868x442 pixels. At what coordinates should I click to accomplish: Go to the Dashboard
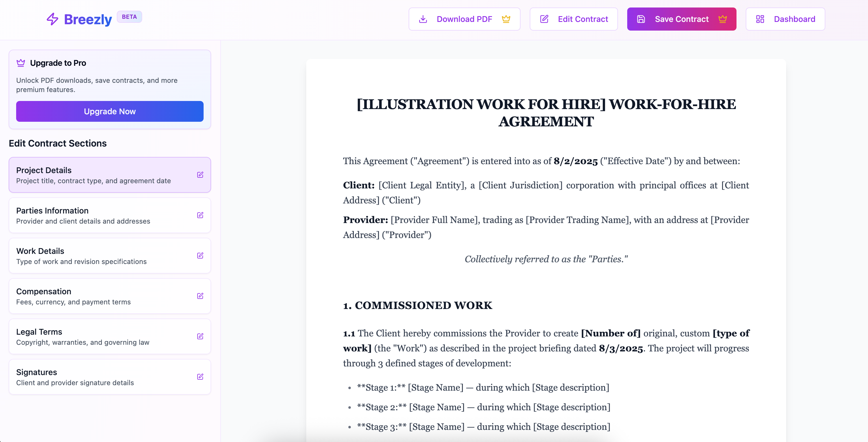(785, 19)
